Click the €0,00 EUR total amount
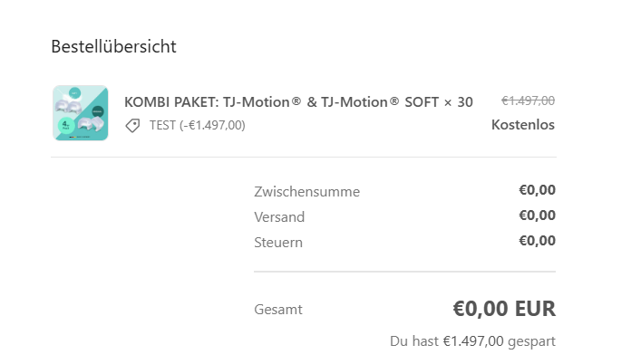Image resolution: width=641 pixels, height=364 pixels. tap(504, 309)
